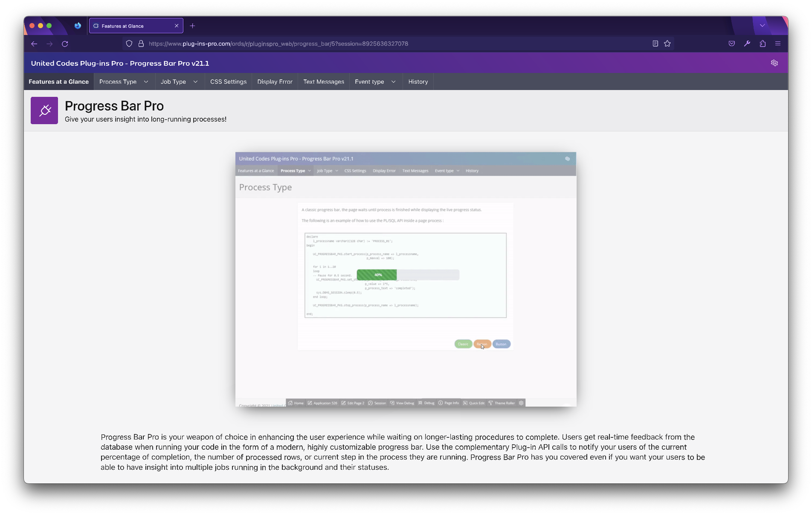812x515 pixels.
Task: Close the Features at Glance tab
Action: tap(177, 26)
